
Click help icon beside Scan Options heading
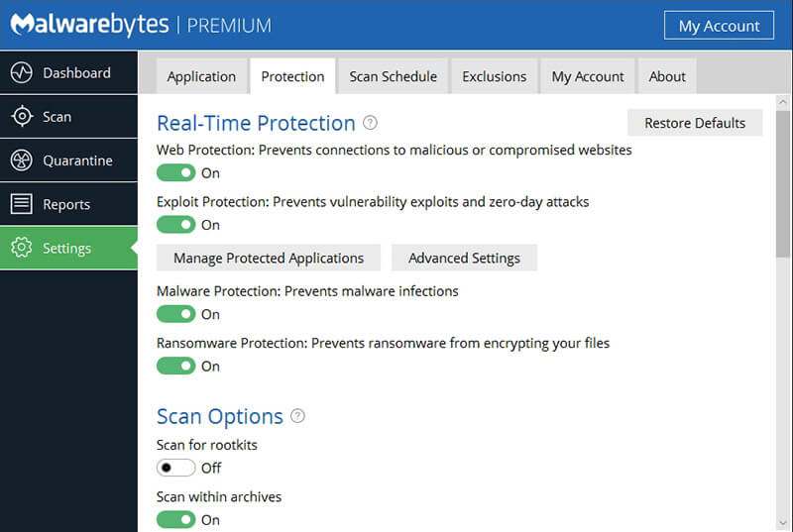[x=297, y=416]
